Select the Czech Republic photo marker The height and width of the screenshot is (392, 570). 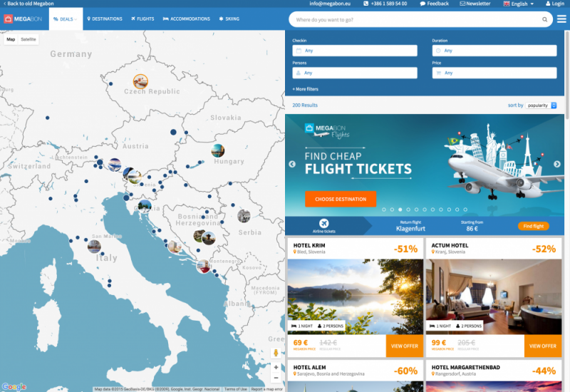click(x=140, y=81)
